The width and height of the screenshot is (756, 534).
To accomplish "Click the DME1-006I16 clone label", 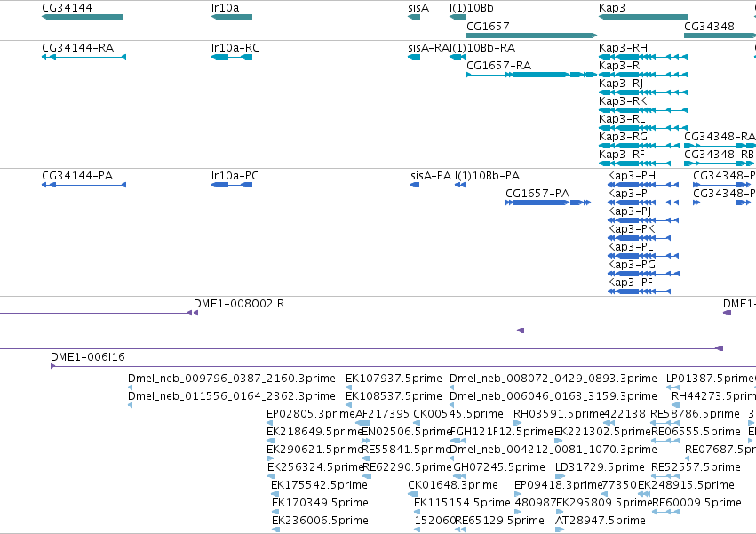I will pyautogui.click(x=88, y=357).
